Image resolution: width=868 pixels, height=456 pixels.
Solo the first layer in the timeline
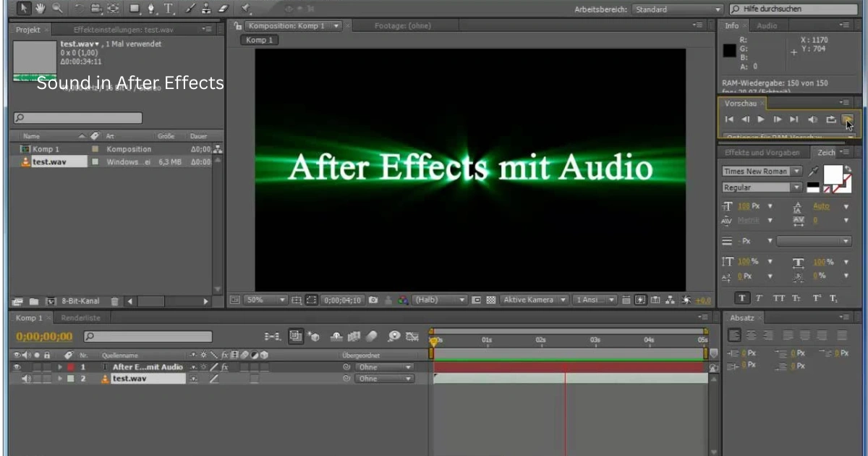click(x=36, y=367)
